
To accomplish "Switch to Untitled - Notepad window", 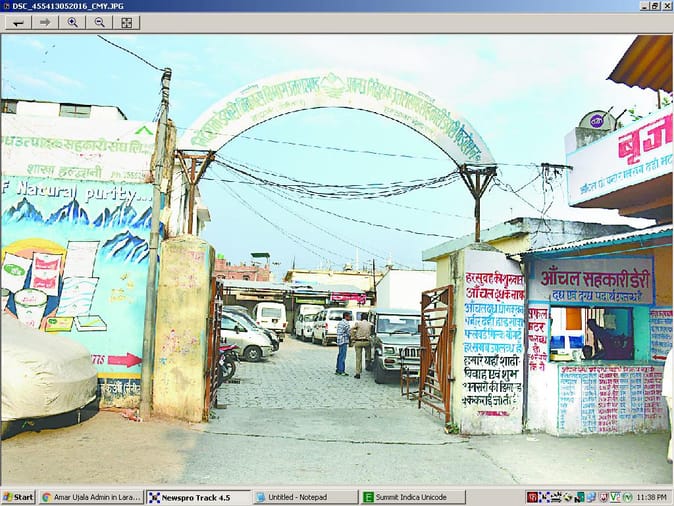I will (304, 497).
